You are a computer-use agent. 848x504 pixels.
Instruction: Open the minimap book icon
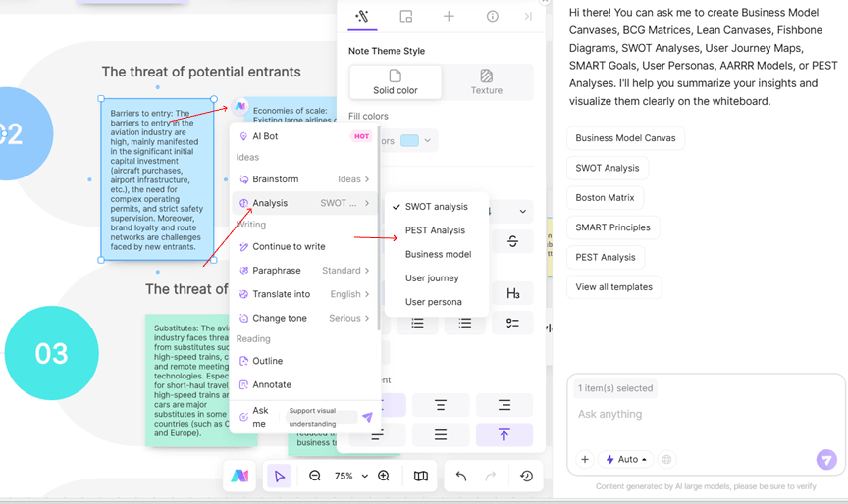(x=421, y=476)
